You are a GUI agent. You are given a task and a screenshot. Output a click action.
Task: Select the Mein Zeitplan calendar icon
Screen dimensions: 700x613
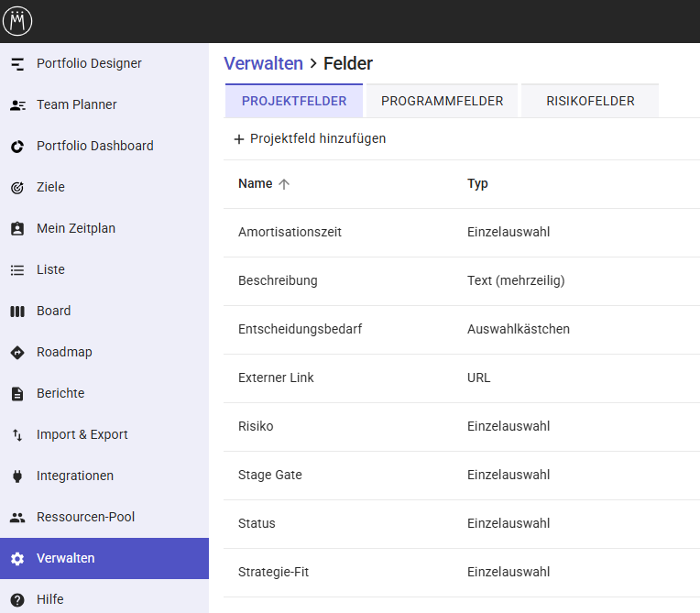click(17, 229)
